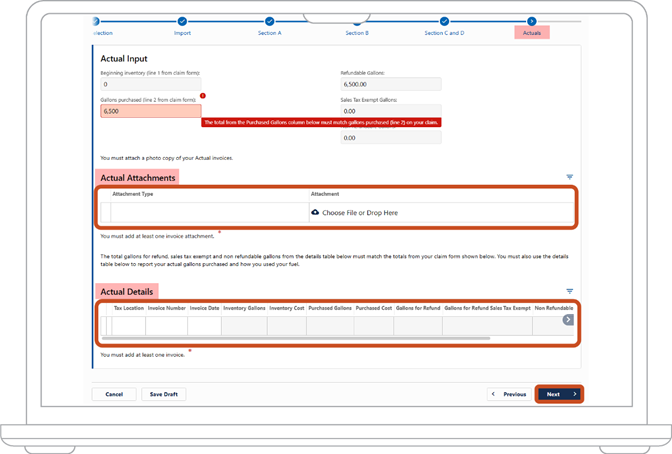This screenshot has width=672, height=454.
Task: Click the Section A step checkmark icon
Action: point(270,21)
